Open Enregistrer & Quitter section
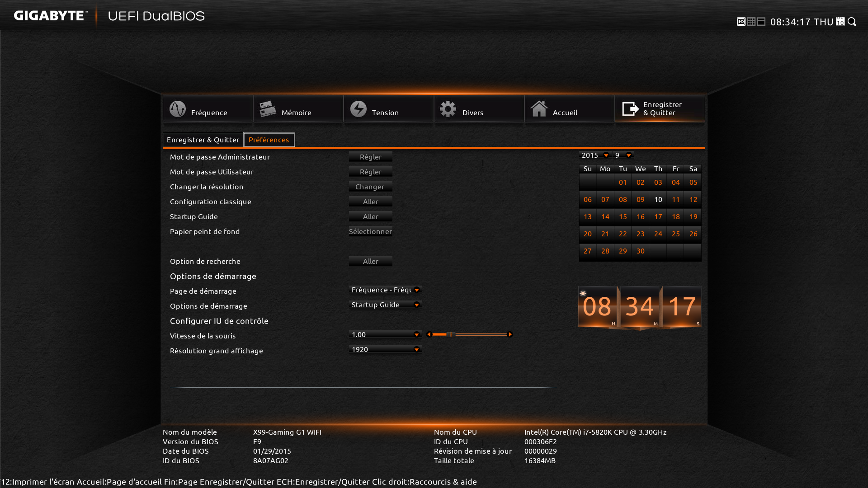 (x=660, y=108)
